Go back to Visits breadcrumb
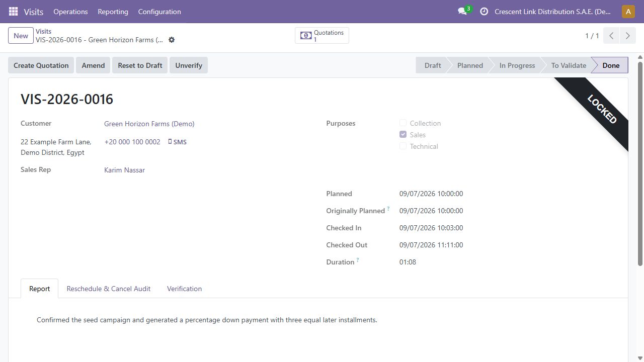The height and width of the screenshot is (362, 644). coord(44,31)
